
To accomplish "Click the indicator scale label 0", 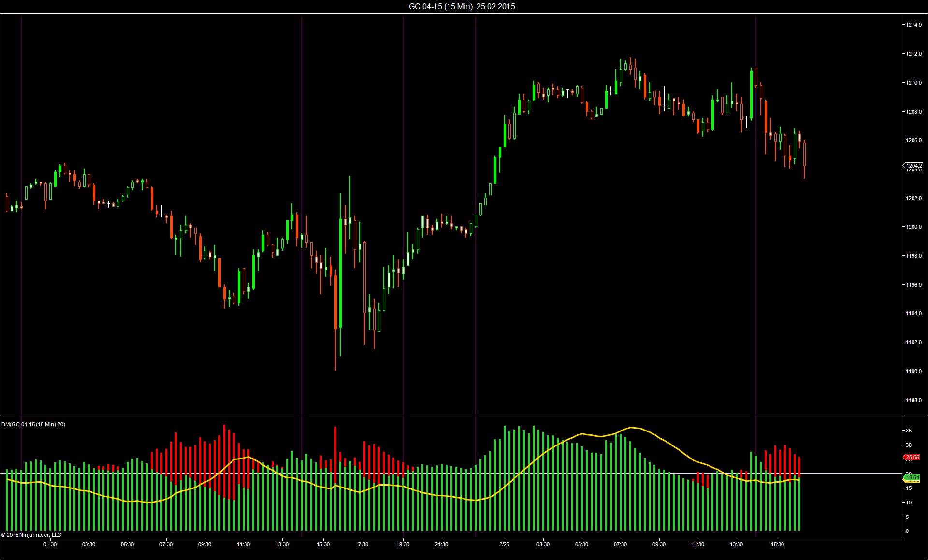I will point(908,531).
